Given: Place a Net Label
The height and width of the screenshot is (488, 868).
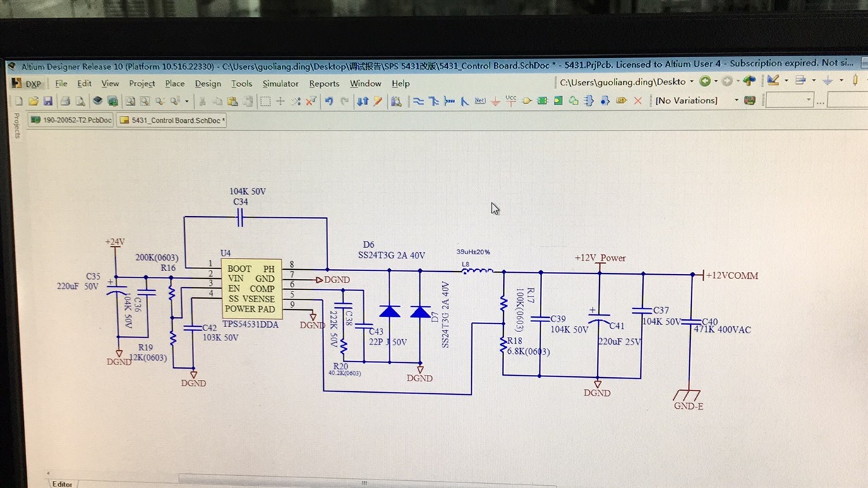Looking at the screenshot, I should pyautogui.click(x=480, y=101).
